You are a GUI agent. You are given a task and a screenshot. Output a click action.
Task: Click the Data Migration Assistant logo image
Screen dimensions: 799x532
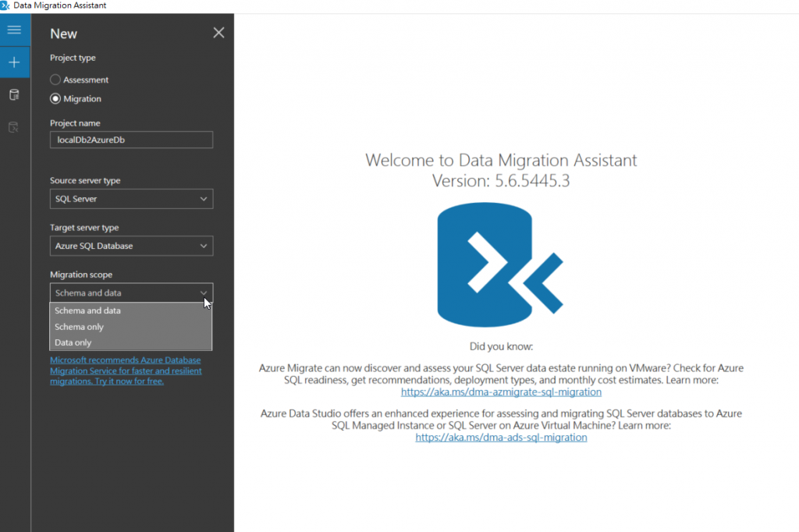pyautogui.click(x=500, y=264)
